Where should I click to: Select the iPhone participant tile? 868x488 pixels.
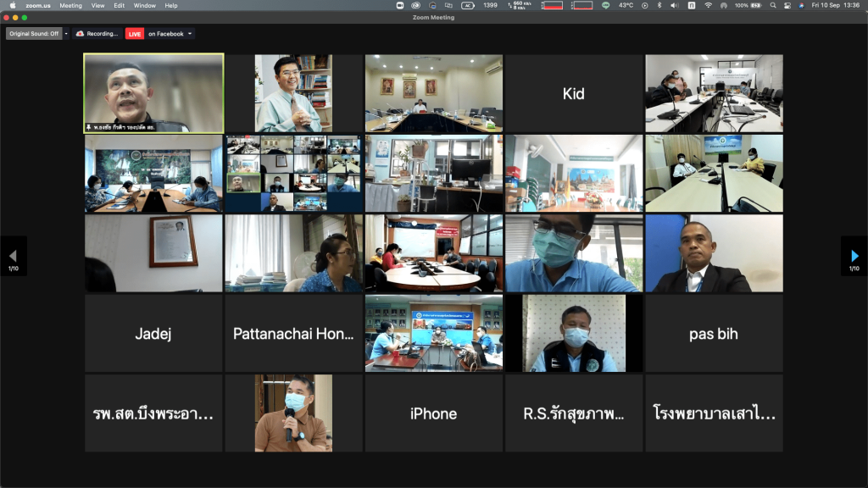[x=433, y=413]
